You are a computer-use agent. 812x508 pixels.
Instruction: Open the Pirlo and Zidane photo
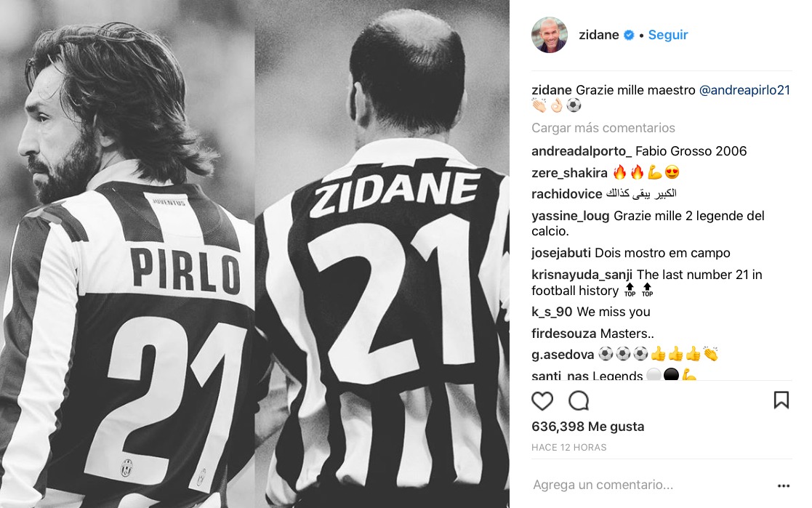tap(254, 254)
